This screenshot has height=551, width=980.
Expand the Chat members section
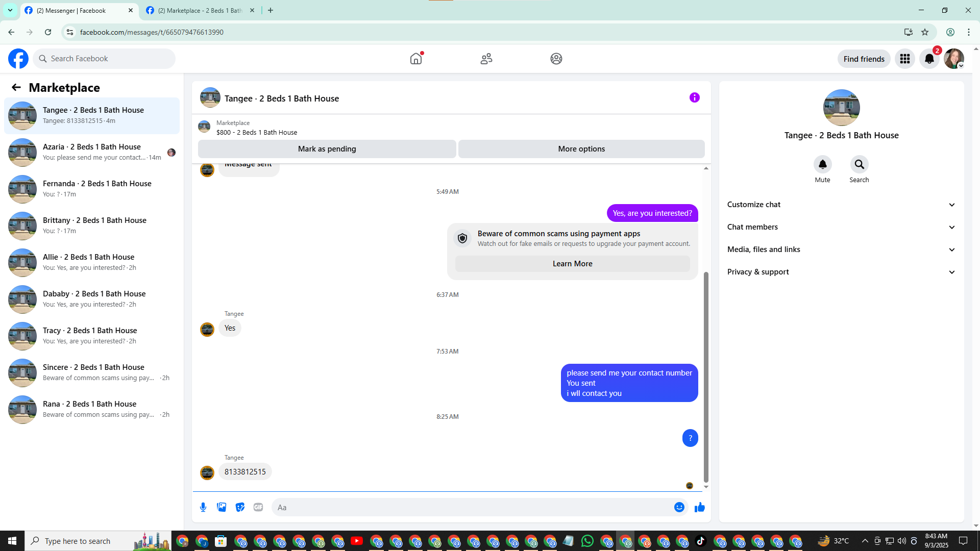click(841, 227)
